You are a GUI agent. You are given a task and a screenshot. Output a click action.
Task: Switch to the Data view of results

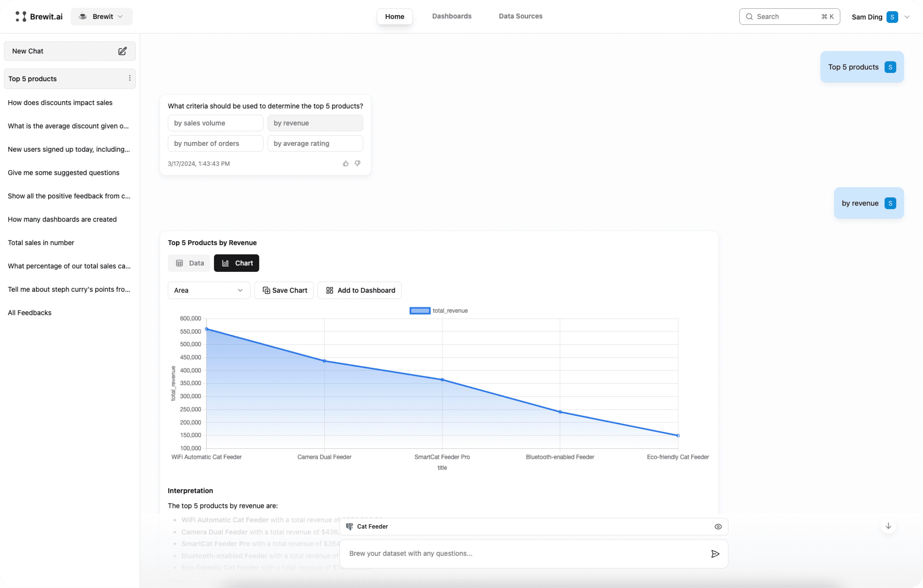coord(189,263)
